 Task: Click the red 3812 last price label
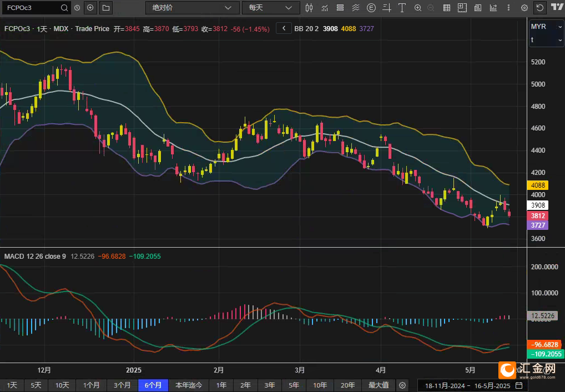(538, 215)
